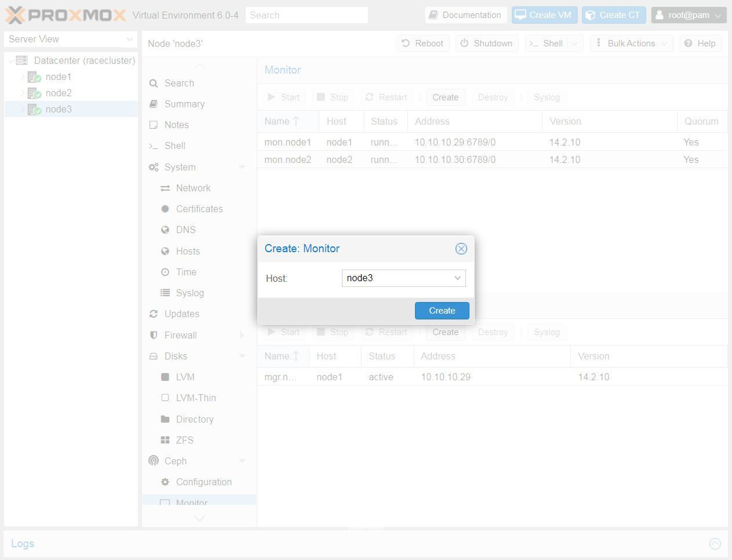Click the Help button
The image size is (732, 560).
[x=701, y=43]
